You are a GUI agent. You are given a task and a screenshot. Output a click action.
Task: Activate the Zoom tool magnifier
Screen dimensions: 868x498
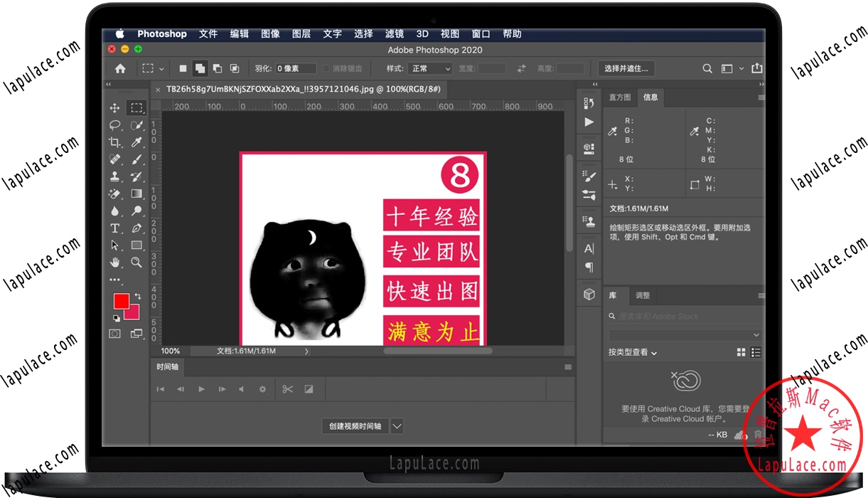coord(136,263)
